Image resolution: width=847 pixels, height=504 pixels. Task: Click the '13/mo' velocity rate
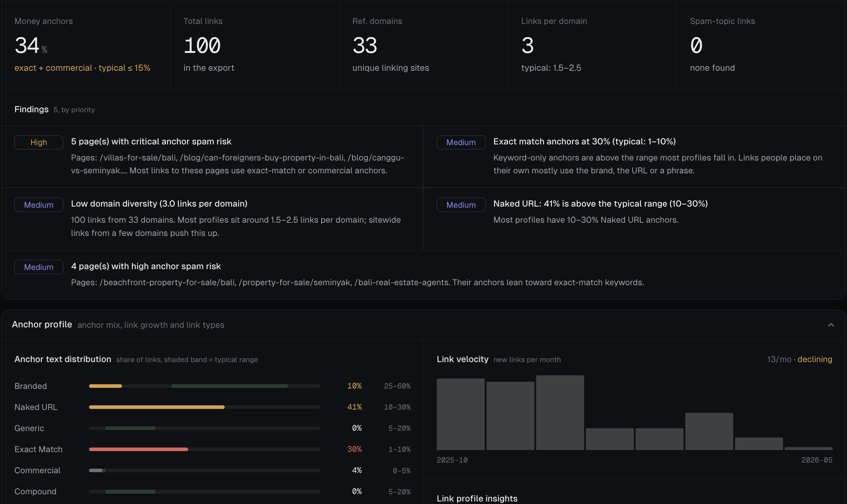779,359
